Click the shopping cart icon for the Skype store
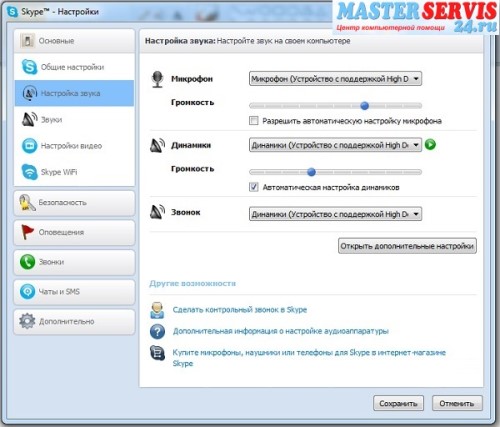Image resolution: width=500 pixels, height=427 pixels. tap(157, 353)
